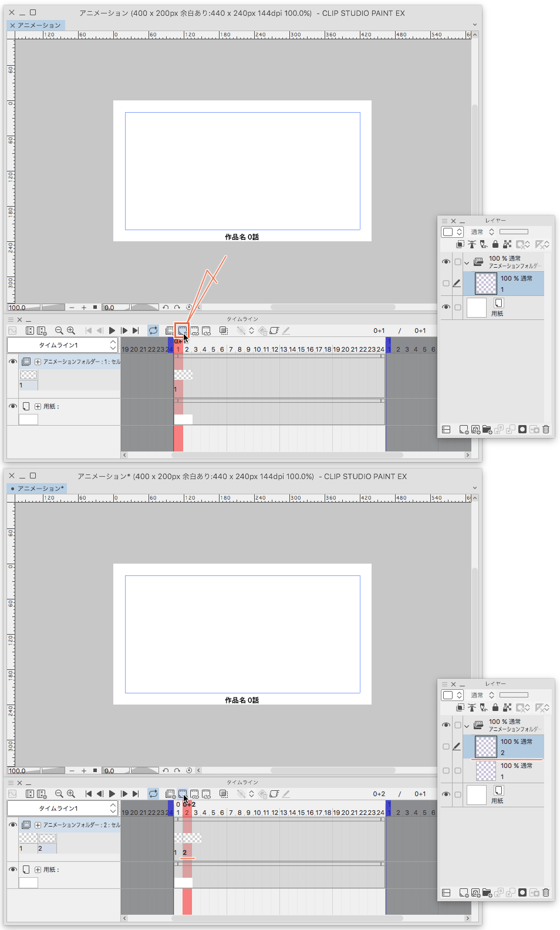Click Set as draft layer icon in upper Layer palette
This screenshot has width=560, height=930.
click(484, 244)
